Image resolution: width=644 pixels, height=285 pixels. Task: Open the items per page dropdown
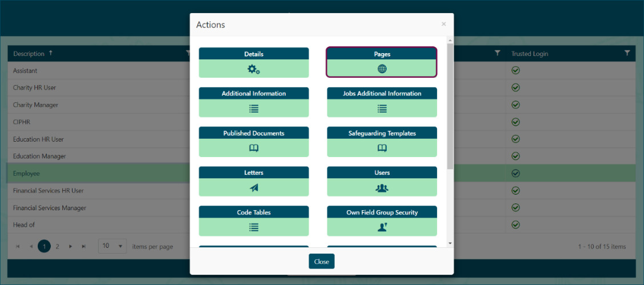pyautogui.click(x=113, y=246)
